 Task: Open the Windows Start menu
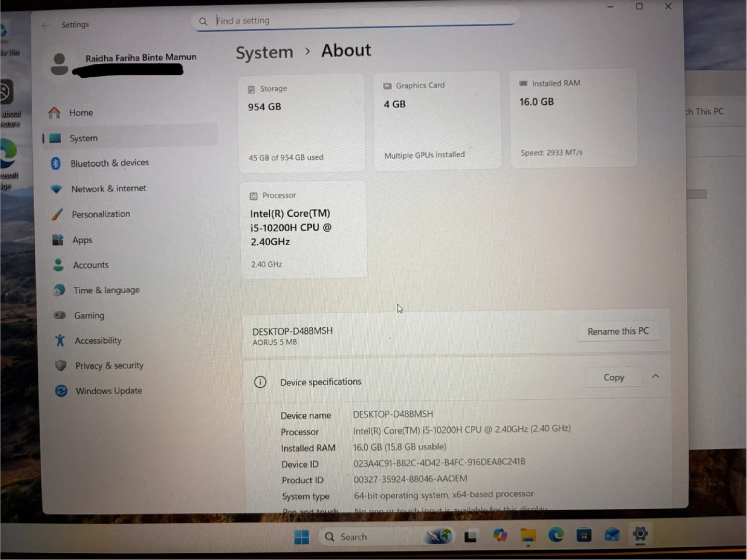point(301,537)
